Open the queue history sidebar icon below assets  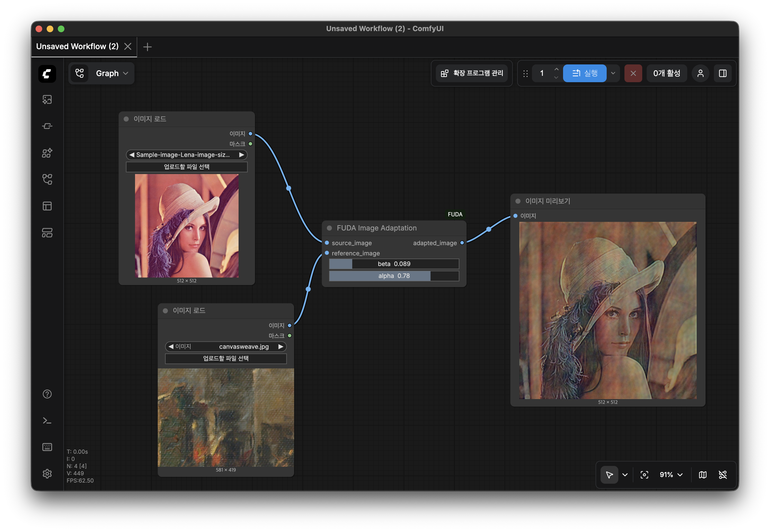pyautogui.click(x=47, y=126)
